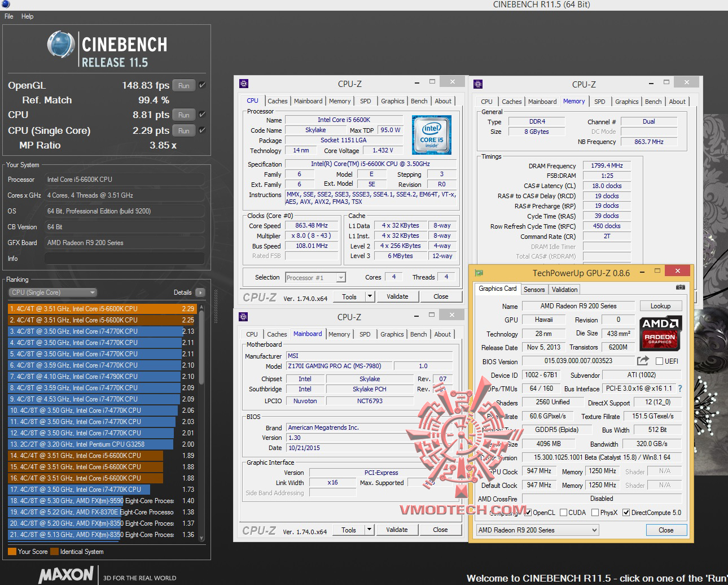Open Bench tab in CPU-Z Mainboard window
The image size is (728, 585).
(x=418, y=334)
